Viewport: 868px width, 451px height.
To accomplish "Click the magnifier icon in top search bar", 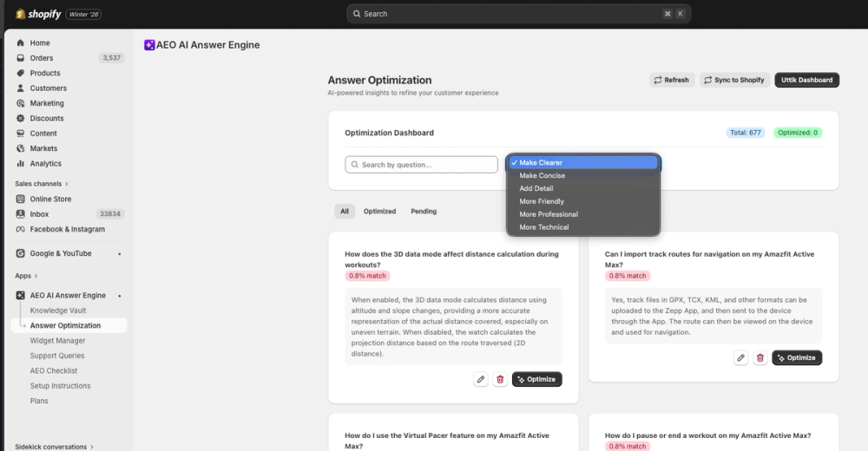I will (x=357, y=14).
